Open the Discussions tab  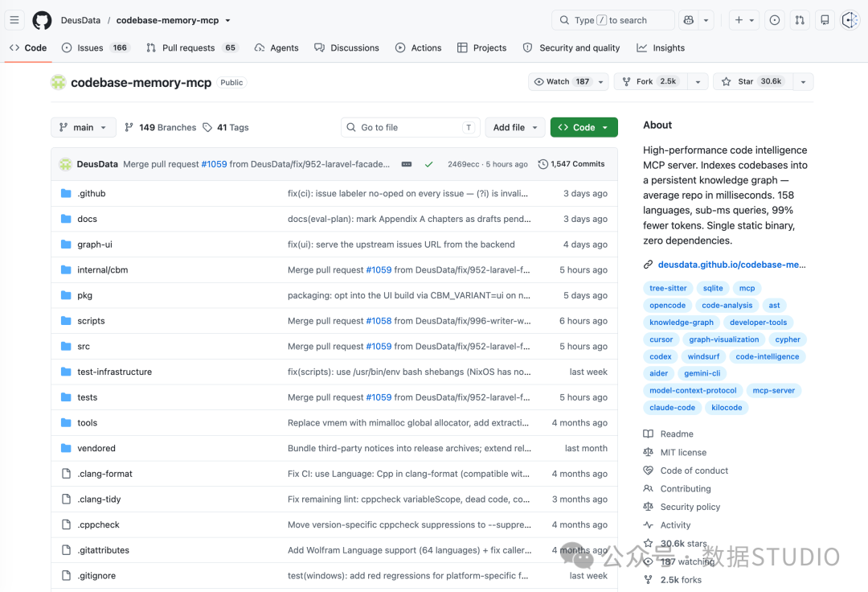coord(346,47)
